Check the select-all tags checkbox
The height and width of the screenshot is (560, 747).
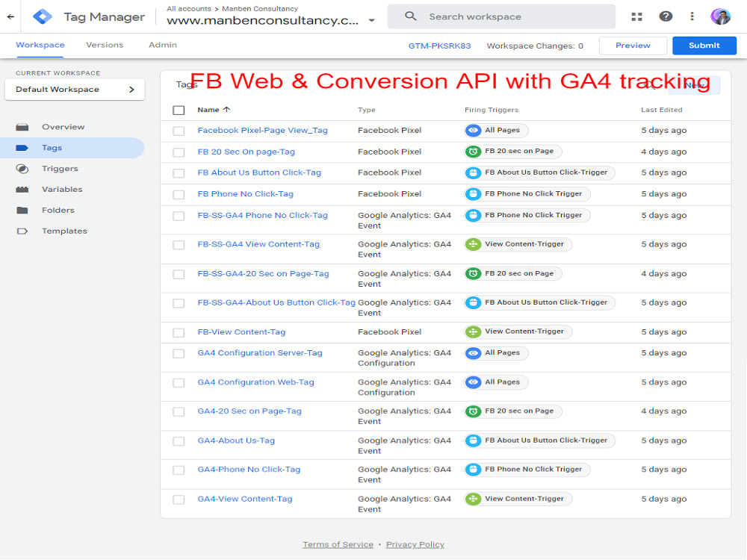(x=179, y=110)
